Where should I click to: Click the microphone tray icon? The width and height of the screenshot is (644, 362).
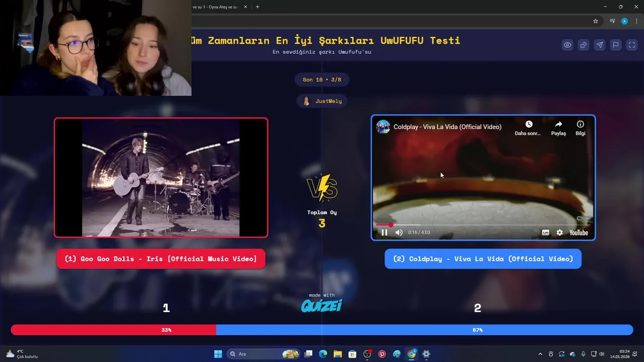pos(583,354)
